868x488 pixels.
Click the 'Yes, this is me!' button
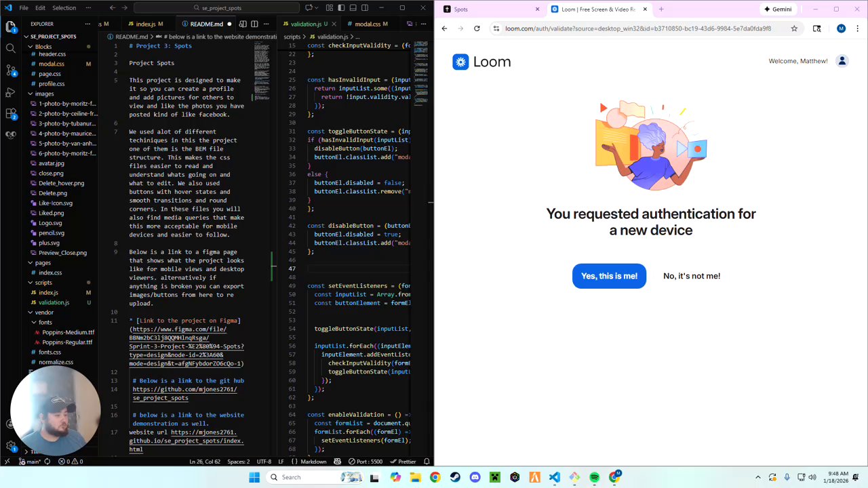(609, 276)
